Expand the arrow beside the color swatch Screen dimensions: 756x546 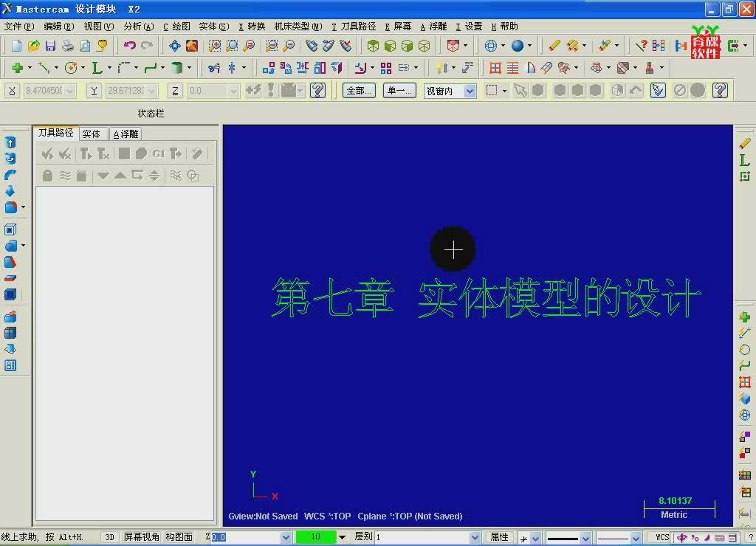[342, 537]
